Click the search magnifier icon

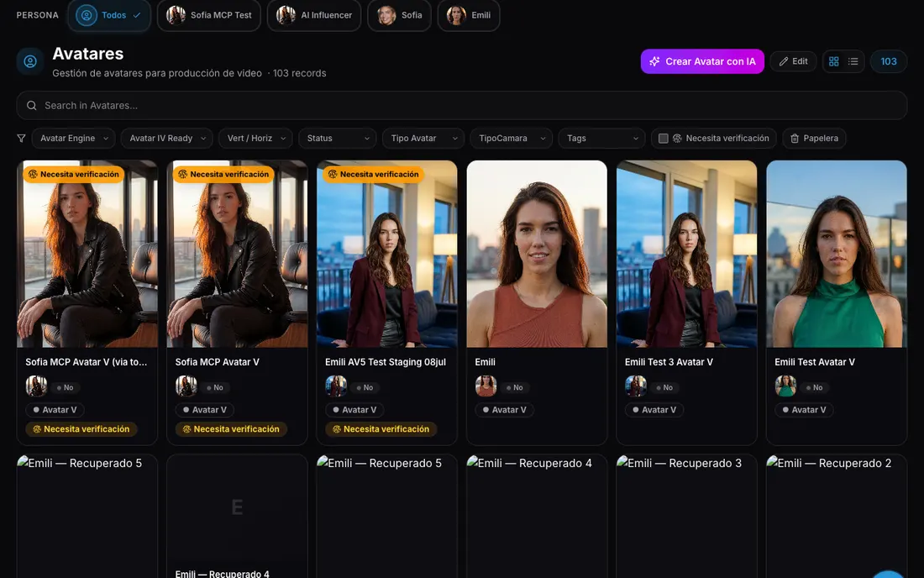tap(32, 106)
